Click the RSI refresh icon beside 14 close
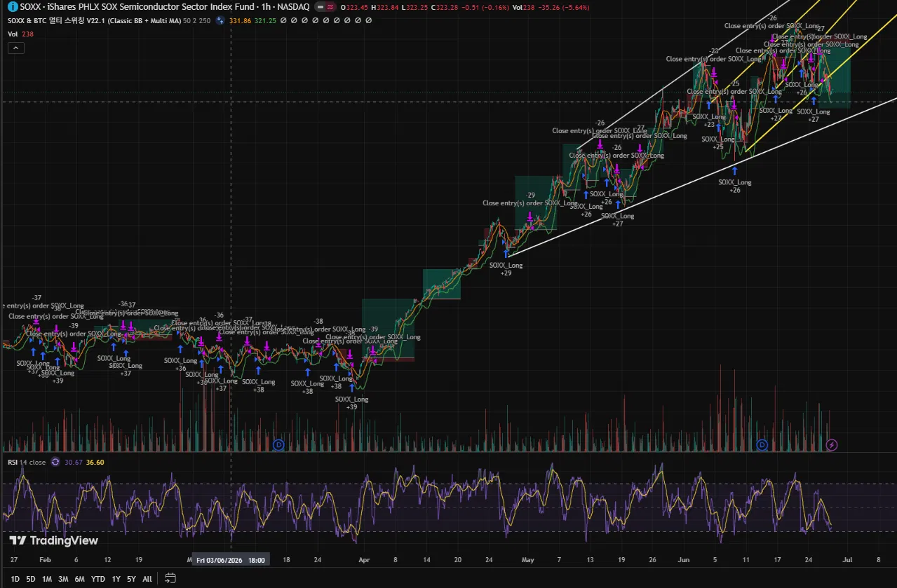Image resolution: width=897 pixels, height=588 pixels. tap(55, 463)
